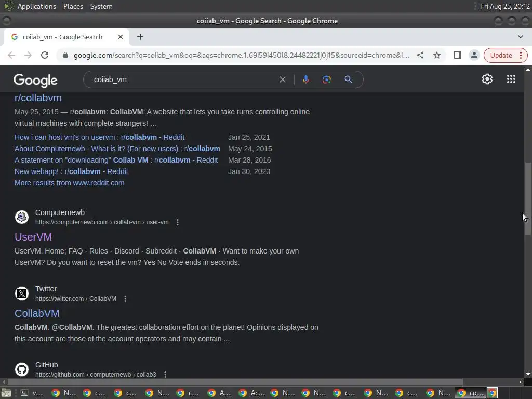Click the Google logo

pos(35,81)
